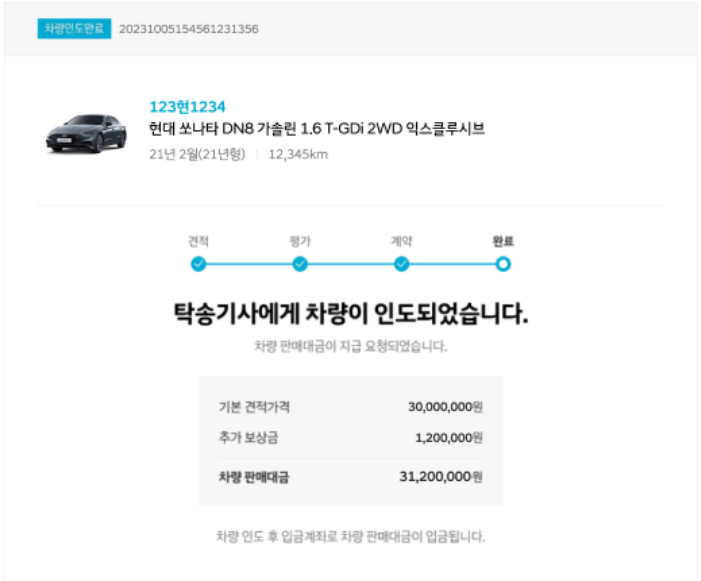Click the 차량인도완료 status badge
Viewport: 701px width, 581px height.
74,29
